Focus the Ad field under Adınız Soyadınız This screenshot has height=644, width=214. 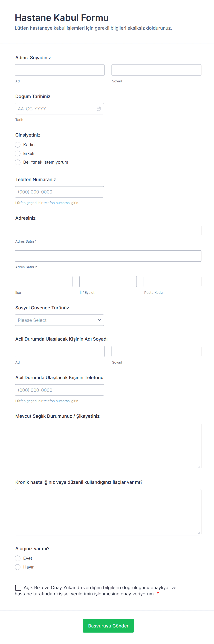(60, 70)
